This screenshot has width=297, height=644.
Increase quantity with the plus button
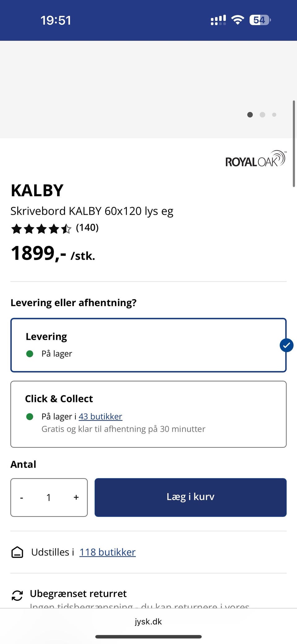pos(76,498)
